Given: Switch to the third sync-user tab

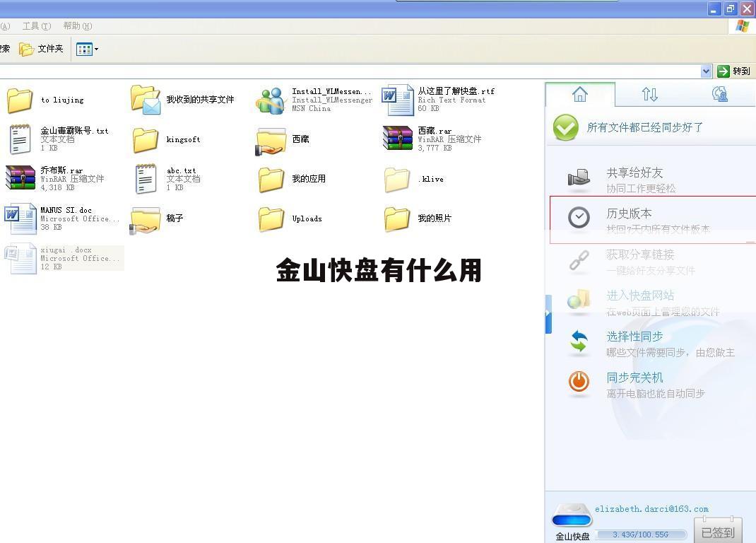Looking at the screenshot, I should pos(719,95).
